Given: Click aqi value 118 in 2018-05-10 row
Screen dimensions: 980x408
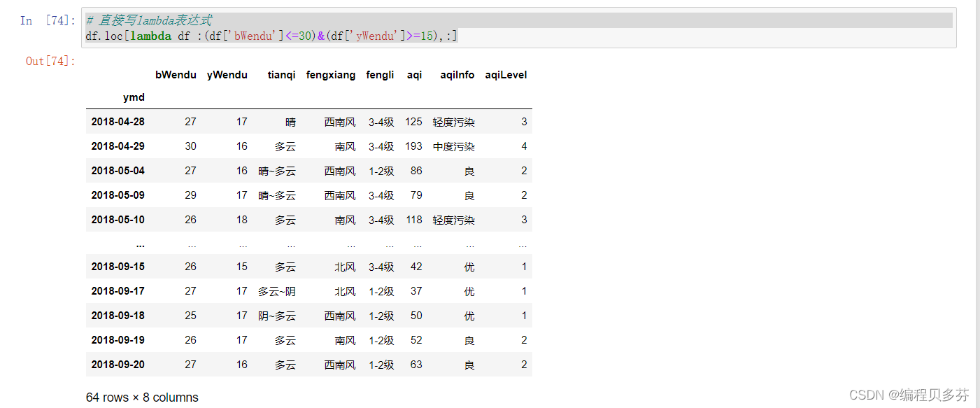Looking at the screenshot, I should [x=413, y=220].
